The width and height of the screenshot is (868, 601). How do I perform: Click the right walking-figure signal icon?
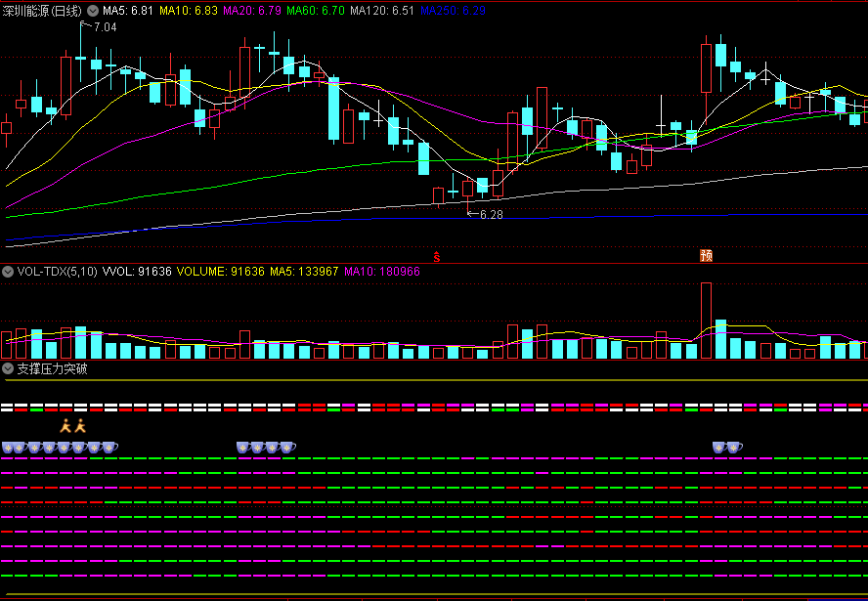point(80,426)
